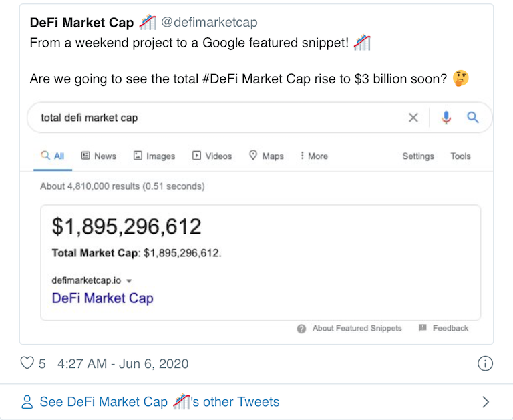This screenshot has width=513, height=420.
Task: Switch to the News tab
Action: (x=98, y=156)
